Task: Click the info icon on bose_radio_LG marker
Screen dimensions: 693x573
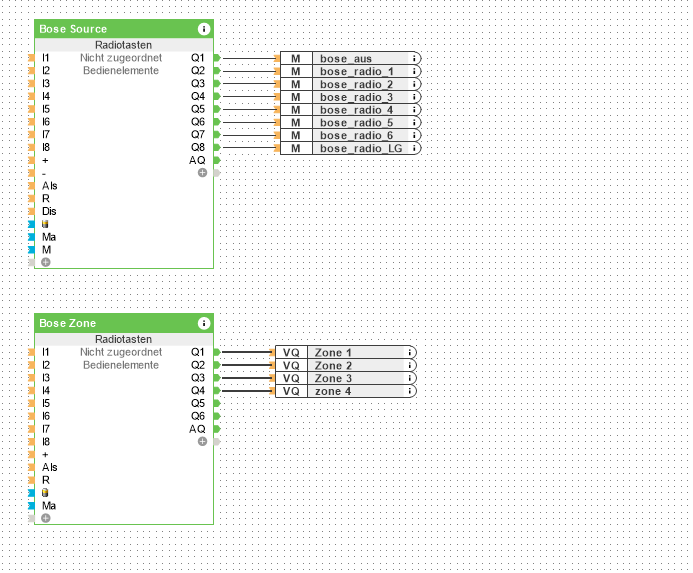Action: pyautogui.click(x=414, y=148)
